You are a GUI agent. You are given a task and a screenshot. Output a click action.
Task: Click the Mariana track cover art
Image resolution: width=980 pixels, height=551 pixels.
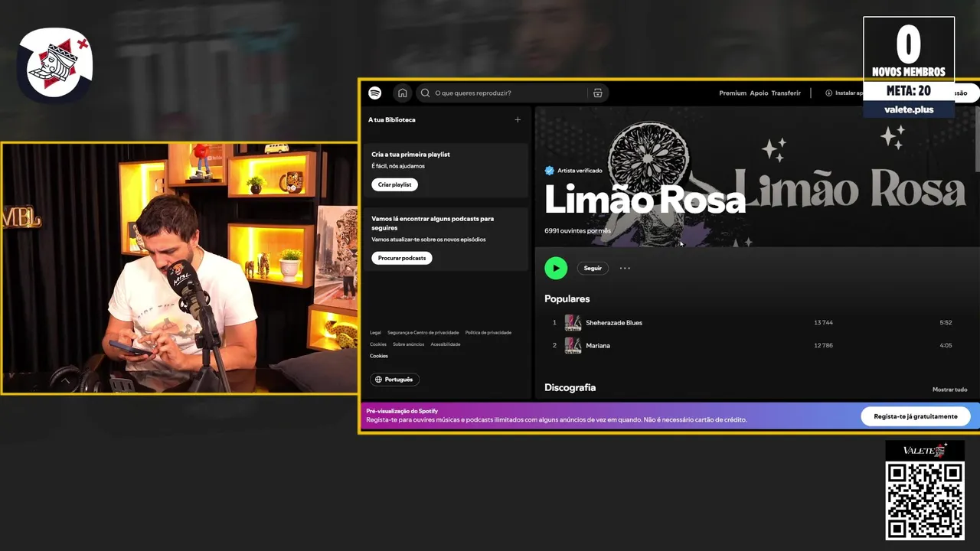click(573, 346)
